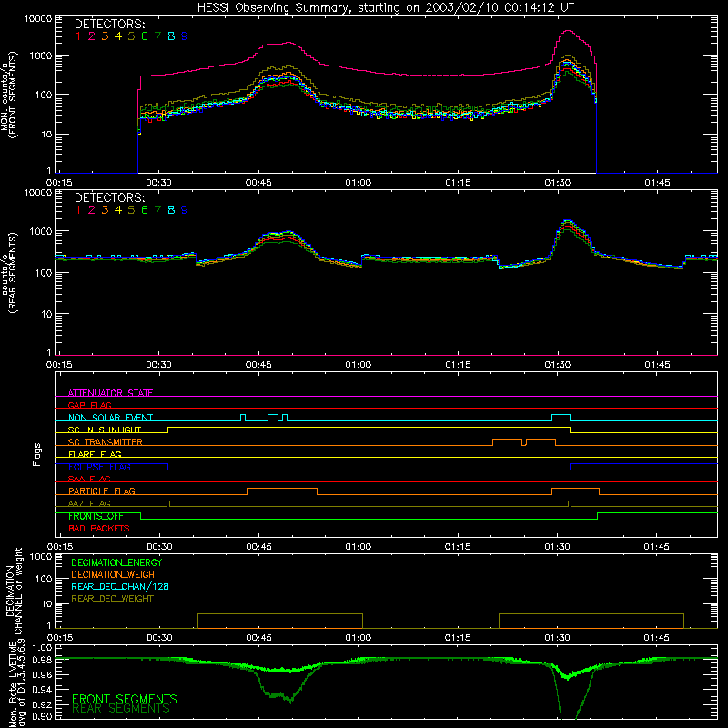Click 01:00 tick label under Flags panel

[x=358, y=547]
